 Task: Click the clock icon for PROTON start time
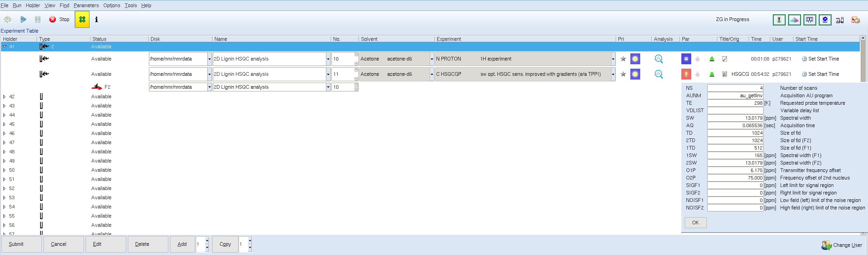tap(804, 59)
